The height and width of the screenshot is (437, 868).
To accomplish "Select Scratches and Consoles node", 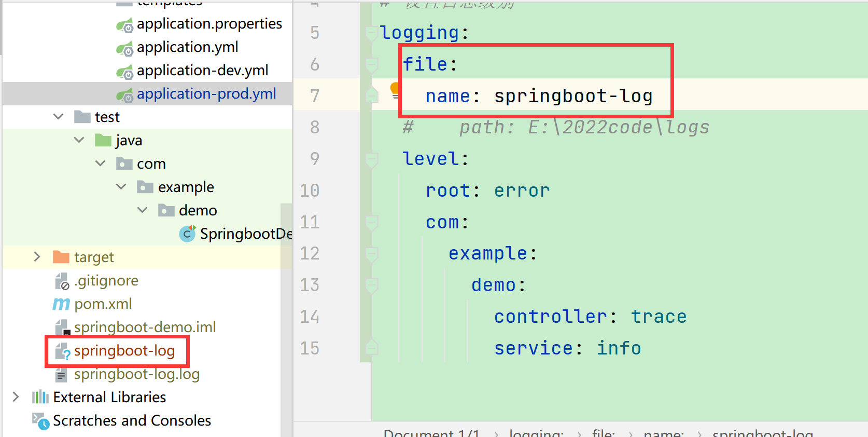I will tap(132, 420).
